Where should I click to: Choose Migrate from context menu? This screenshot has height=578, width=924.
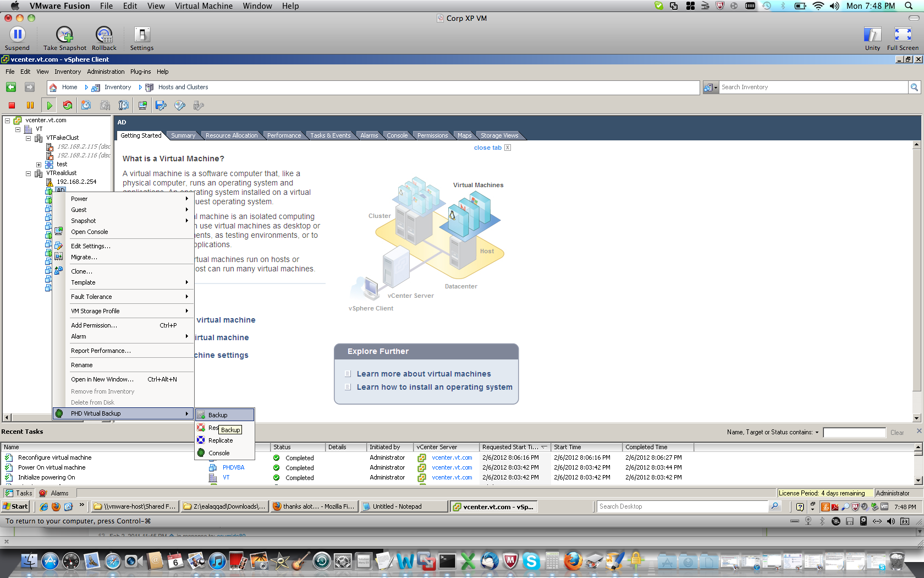(123, 257)
